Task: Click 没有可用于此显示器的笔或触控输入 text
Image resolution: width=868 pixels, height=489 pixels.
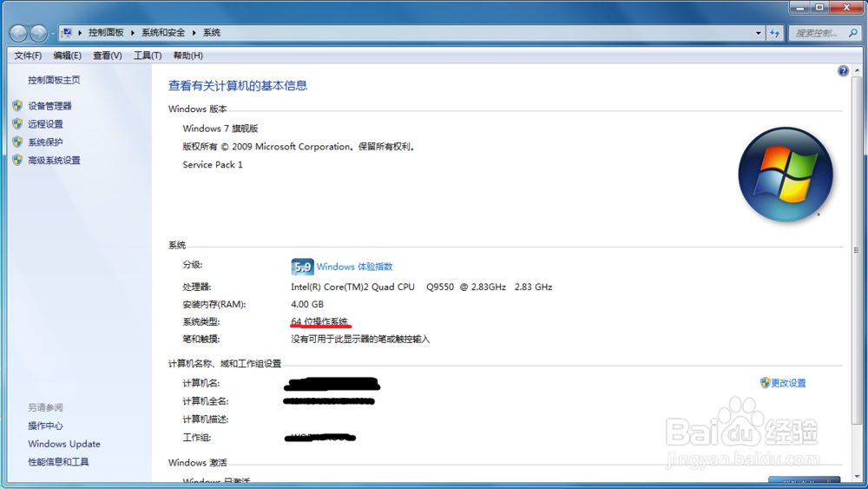Action: 360,339
